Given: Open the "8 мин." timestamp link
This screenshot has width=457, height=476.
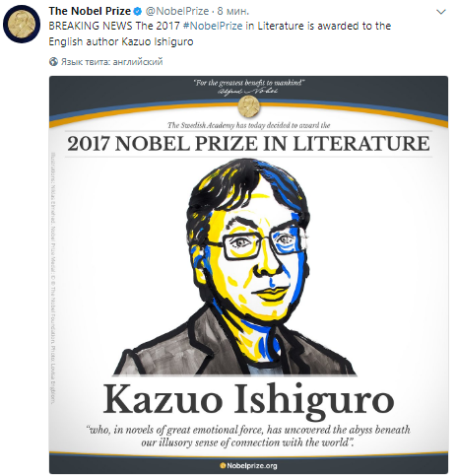Looking at the screenshot, I should (x=233, y=11).
